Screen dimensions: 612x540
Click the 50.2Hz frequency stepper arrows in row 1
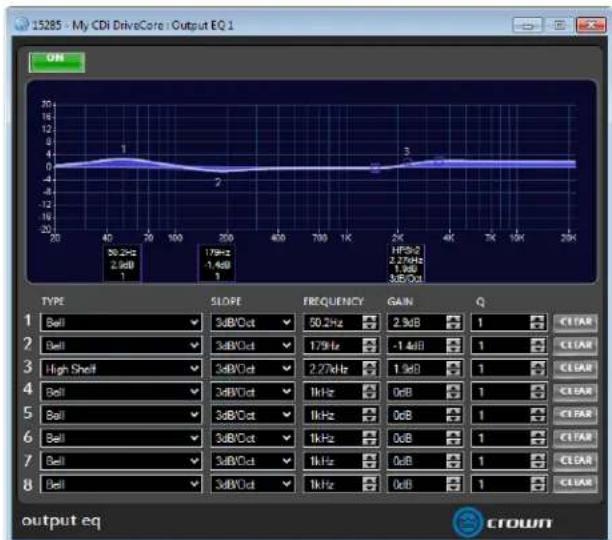(369, 323)
